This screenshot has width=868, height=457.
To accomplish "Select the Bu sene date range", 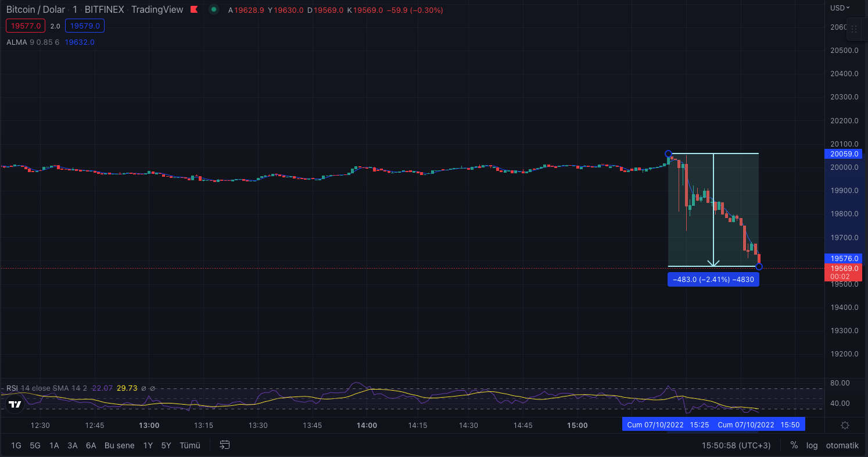I will tap(119, 445).
